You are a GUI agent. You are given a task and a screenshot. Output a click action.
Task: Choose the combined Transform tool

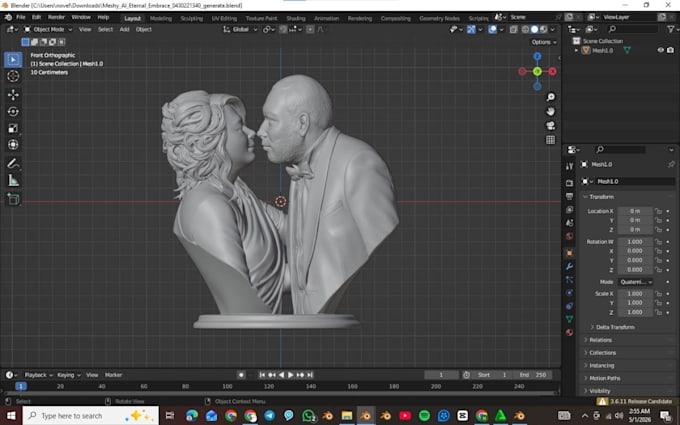[13, 144]
